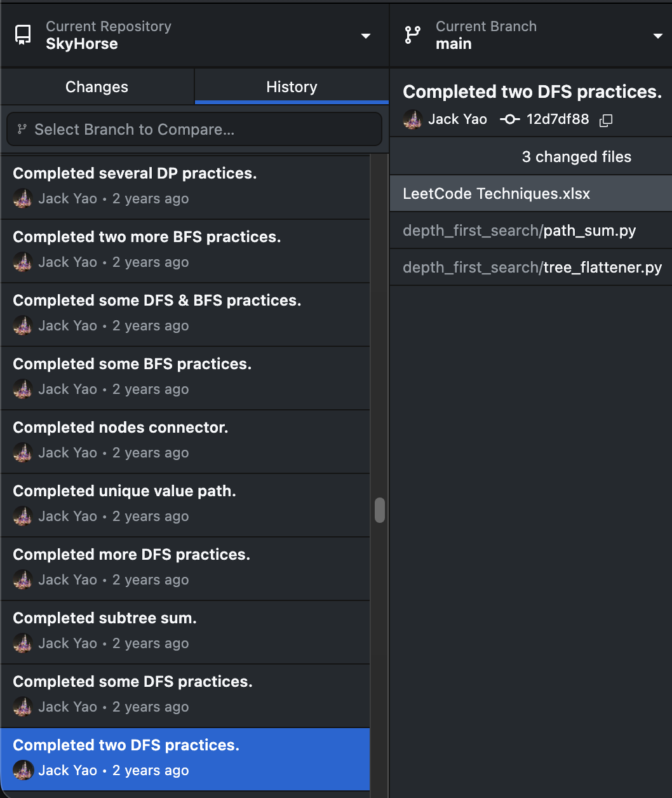Click avatar on Completed more DFS practices commit
This screenshot has width=672, height=798.
pos(23,579)
